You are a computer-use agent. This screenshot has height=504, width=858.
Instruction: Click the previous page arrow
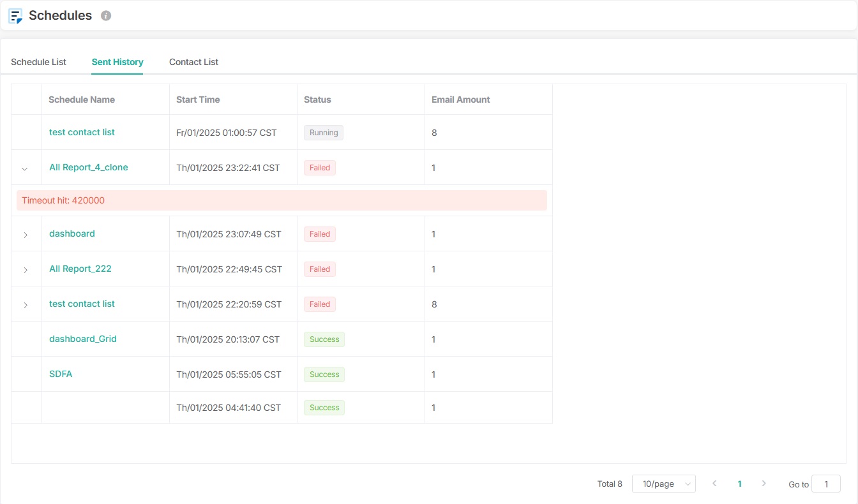[x=714, y=484]
